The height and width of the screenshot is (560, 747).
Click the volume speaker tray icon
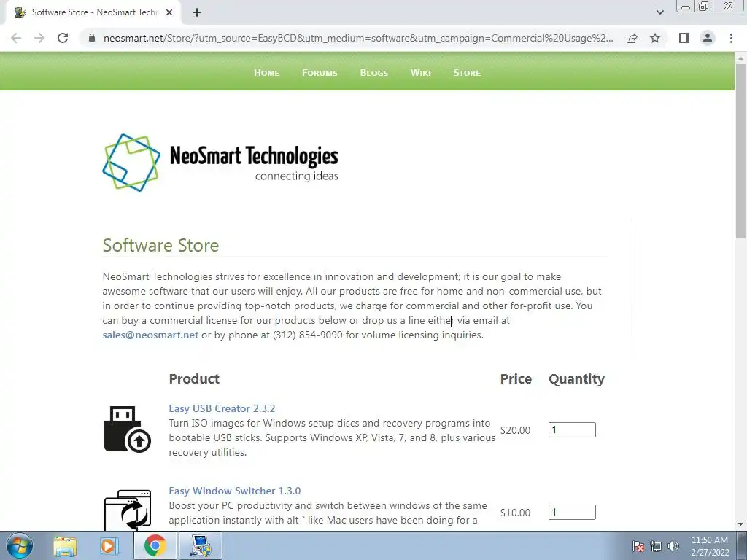[x=673, y=546]
